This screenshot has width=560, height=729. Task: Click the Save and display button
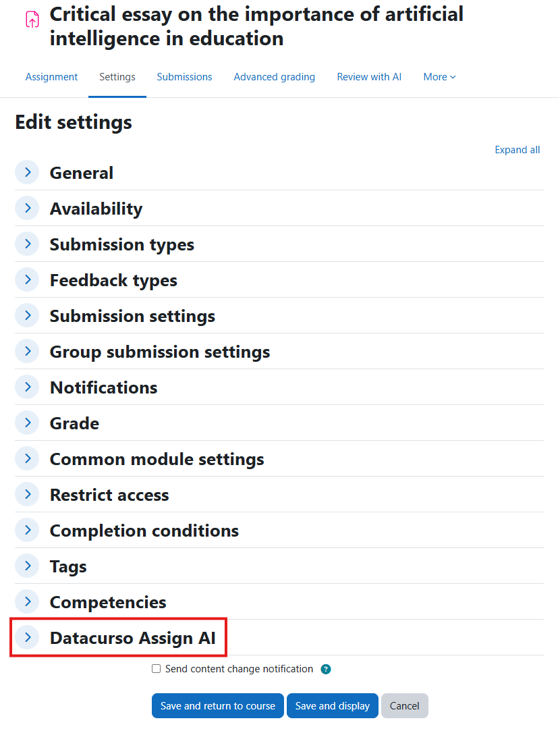click(x=332, y=705)
